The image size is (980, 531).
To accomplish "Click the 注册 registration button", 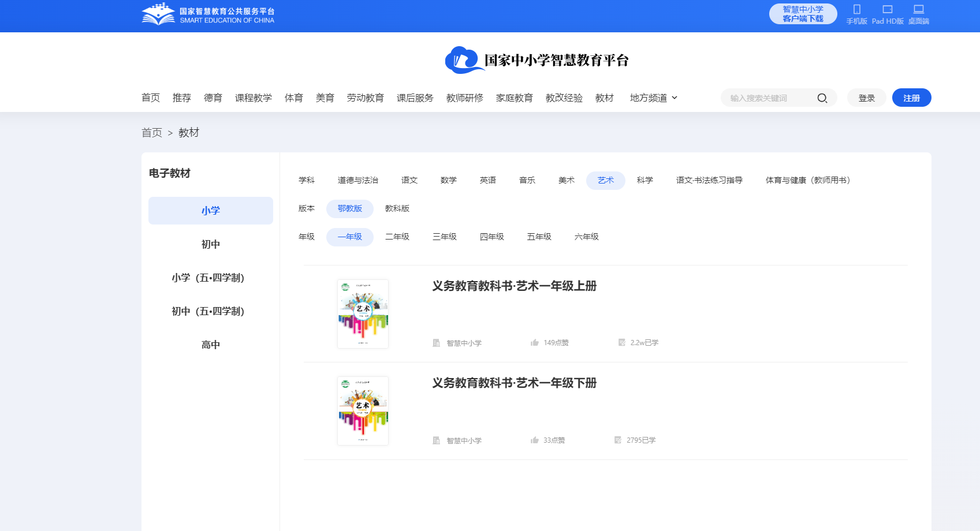I will 911,98.
